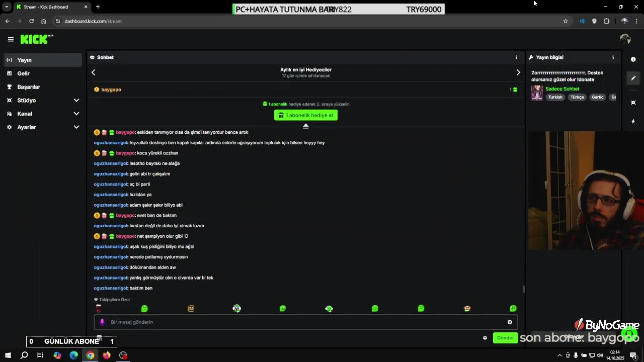Click the message 'hızlıdan ya'

click(x=140, y=195)
